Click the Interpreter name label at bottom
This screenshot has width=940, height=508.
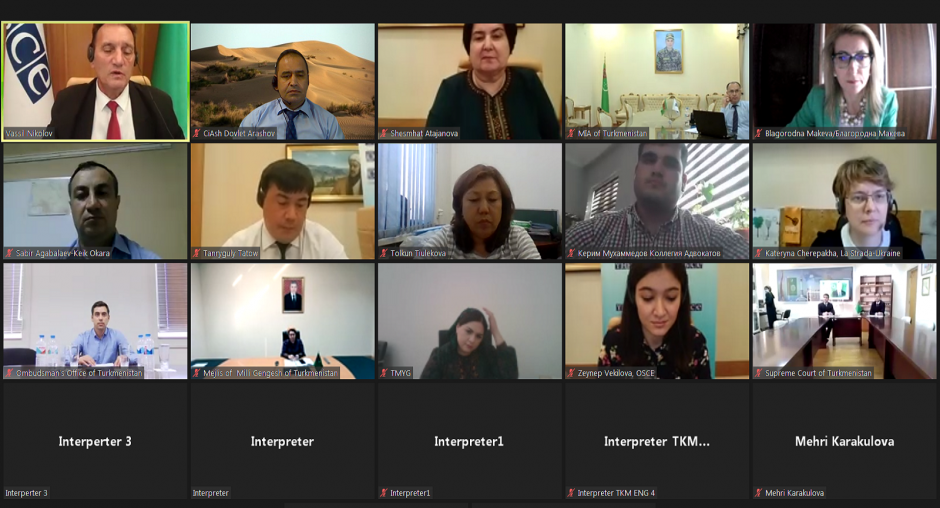point(210,493)
